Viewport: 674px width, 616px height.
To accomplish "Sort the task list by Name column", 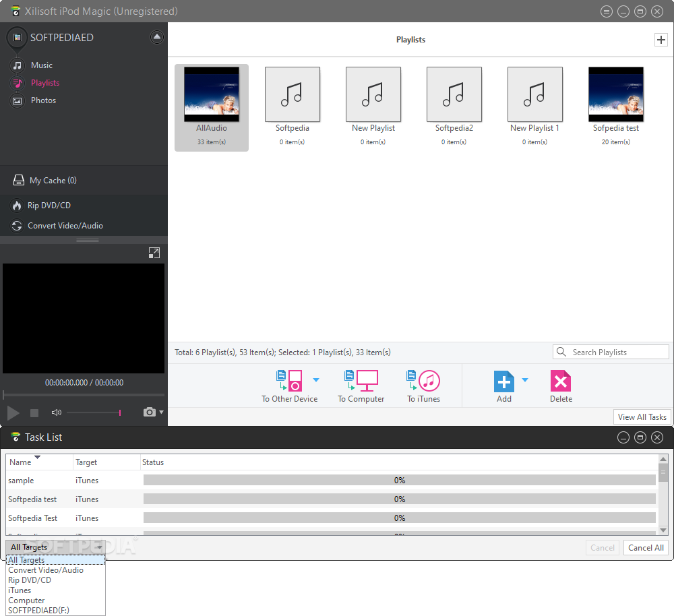I will 39,462.
